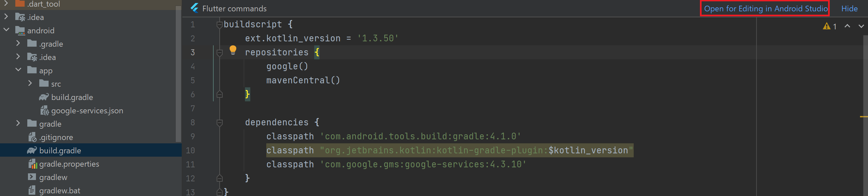Open the gradlew.bat file
Screen dimensions: 868x196
(59, 191)
